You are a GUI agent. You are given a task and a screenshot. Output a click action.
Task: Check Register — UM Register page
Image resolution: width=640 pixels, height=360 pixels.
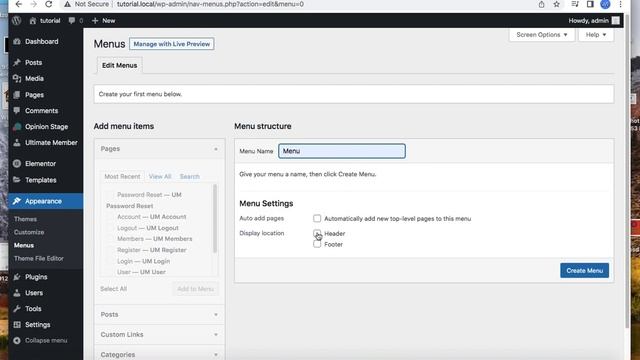tap(111, 250)
